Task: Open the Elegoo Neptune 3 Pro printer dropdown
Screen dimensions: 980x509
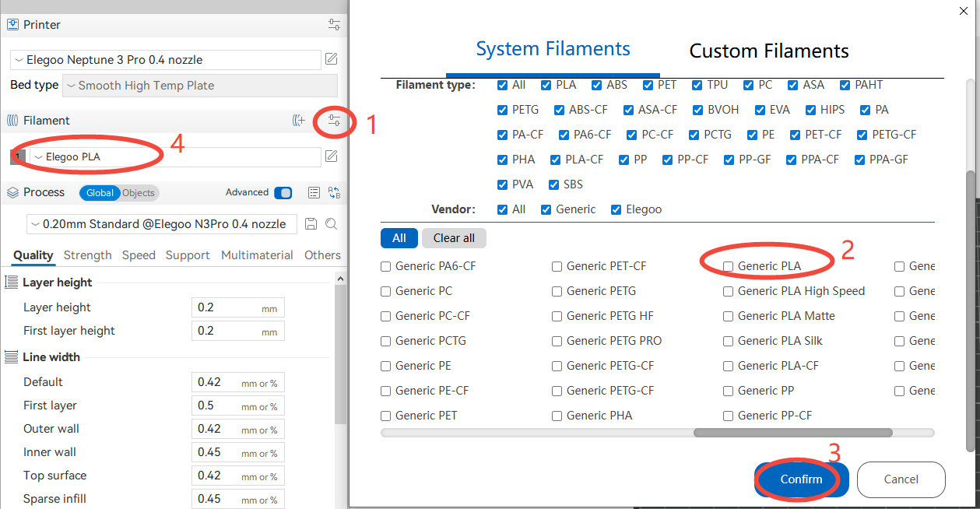Action: tap(166, 60)
